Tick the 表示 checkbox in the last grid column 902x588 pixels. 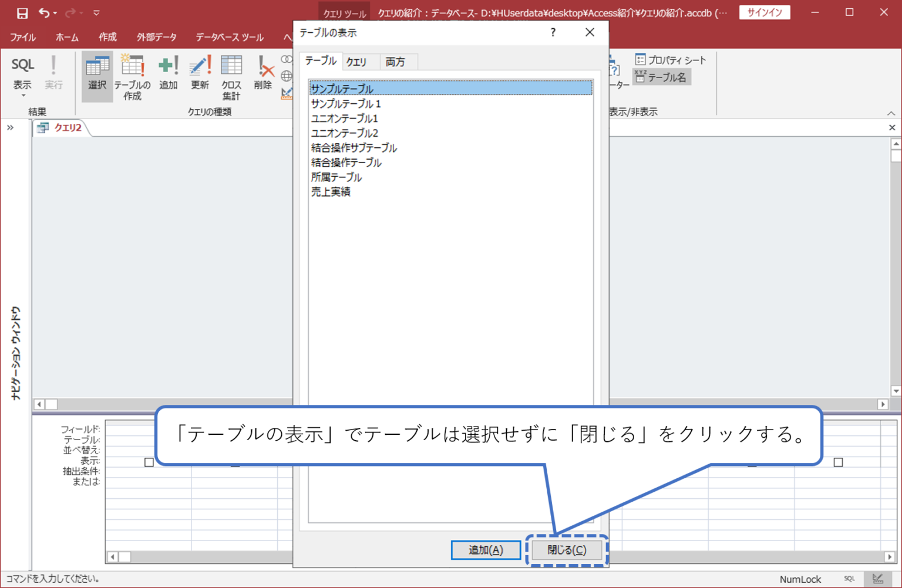click(839, 462)
